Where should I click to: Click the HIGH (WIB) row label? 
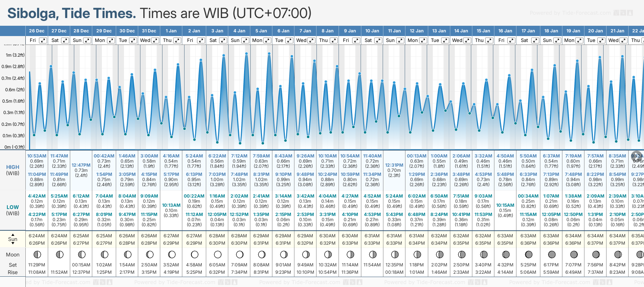13,170
